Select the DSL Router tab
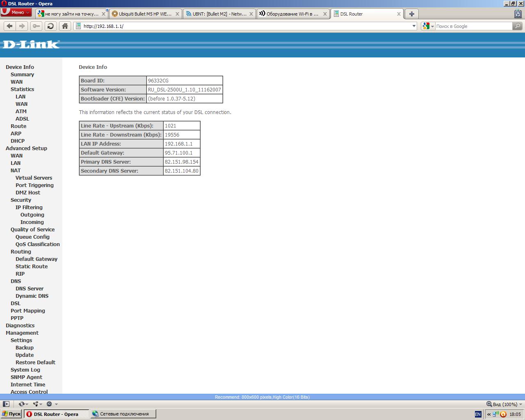Image resolution: width=525 pixels, height=420 pixels. point(367,14)
